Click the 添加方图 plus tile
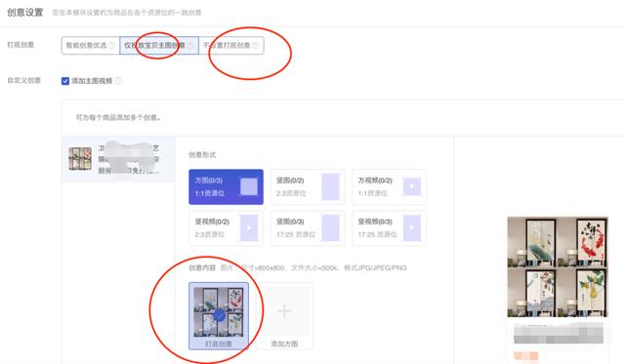This screenshot has height=364, width=625. (284, 316)
